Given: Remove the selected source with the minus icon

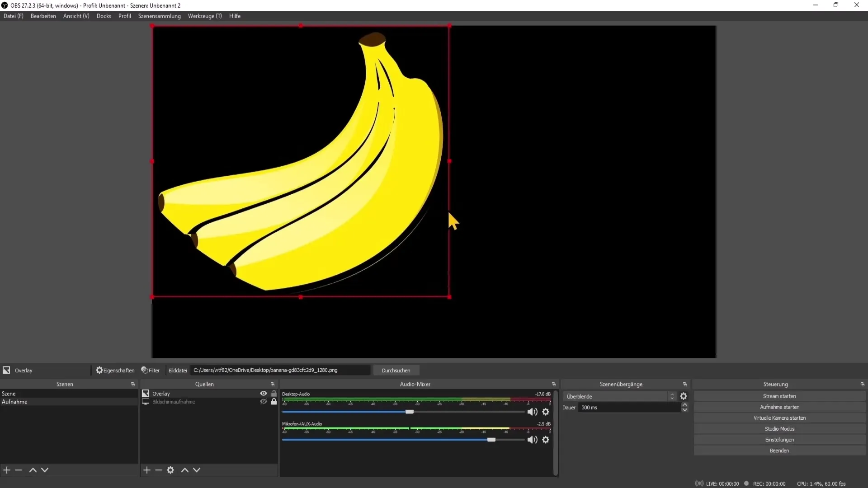Looking at the screenshot, I should [x=159, y=470].
